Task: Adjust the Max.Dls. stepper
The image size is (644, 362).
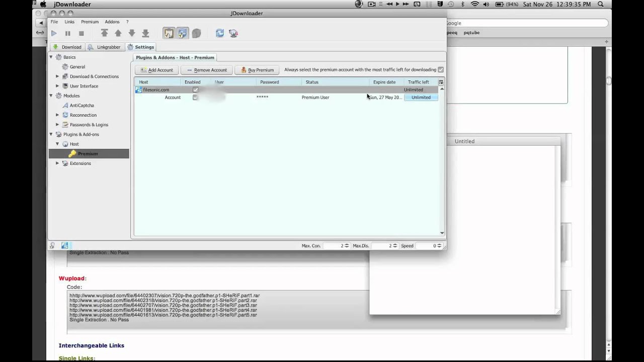Action: 395,246
